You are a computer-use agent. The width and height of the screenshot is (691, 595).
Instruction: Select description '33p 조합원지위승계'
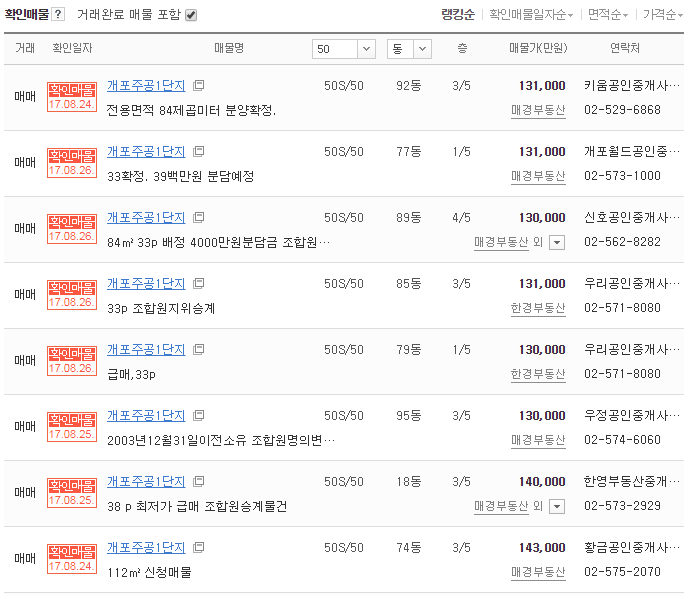click(161, 308)
